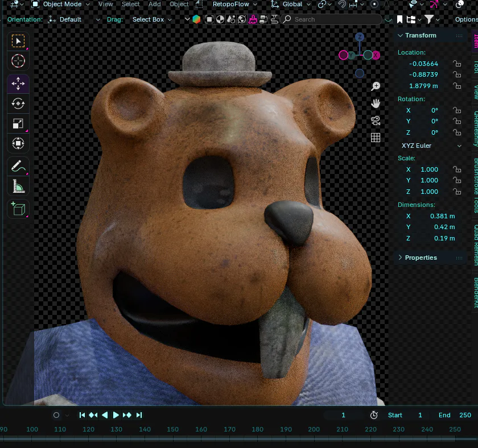This screenshot has width=478, height=448.
Task: Open the auto keying options dropdown arrow
Action: pos(67,415)
